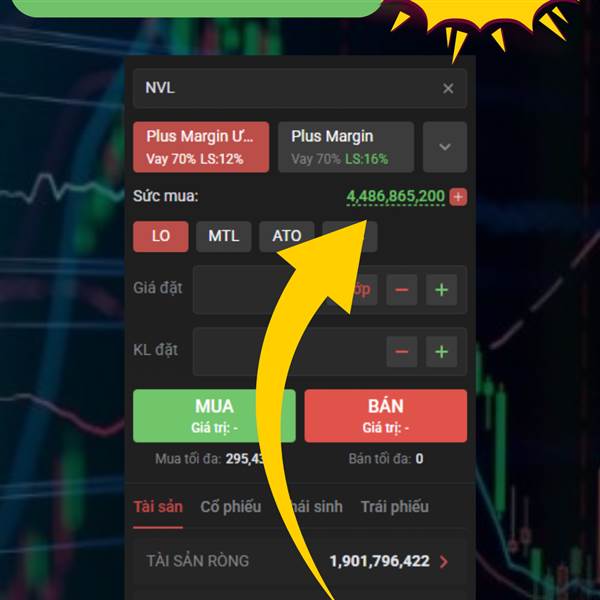This screenshot has height=600, width=600.
Task: Switch to the Trái phiếu tab
Action: 395,507
